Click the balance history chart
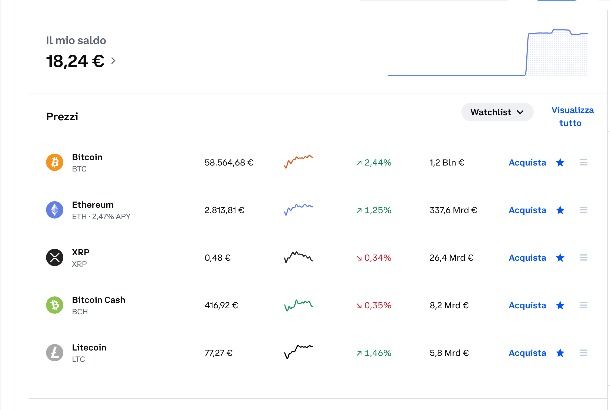The image size is (610, 410). tap(488, 53)
